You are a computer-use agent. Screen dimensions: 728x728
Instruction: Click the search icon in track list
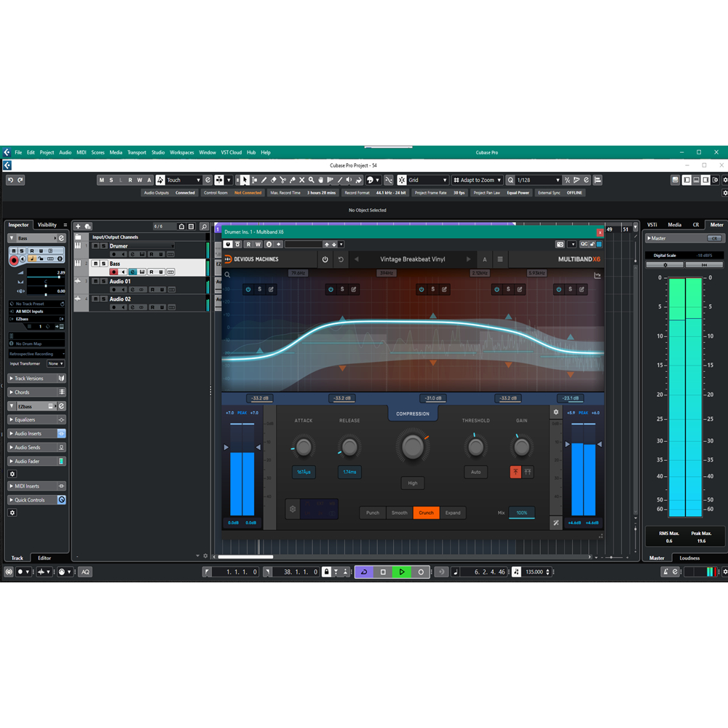[204, 226]
